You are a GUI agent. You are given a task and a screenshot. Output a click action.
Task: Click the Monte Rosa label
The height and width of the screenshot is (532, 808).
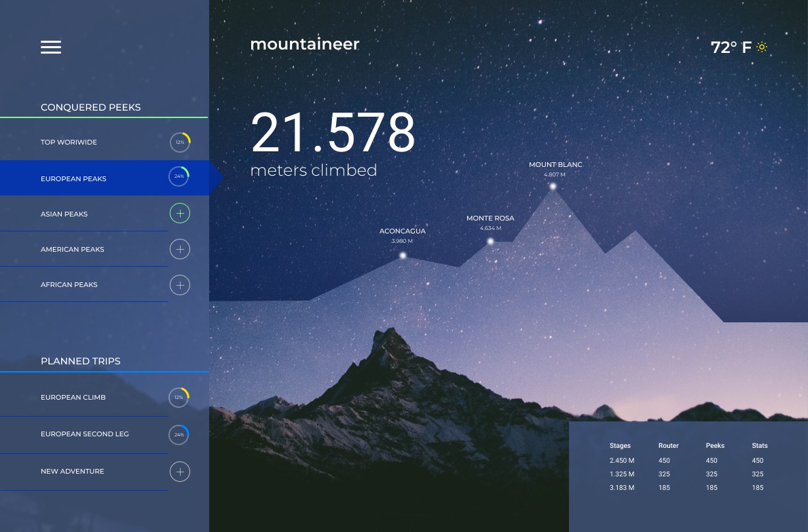coord(490,218)
